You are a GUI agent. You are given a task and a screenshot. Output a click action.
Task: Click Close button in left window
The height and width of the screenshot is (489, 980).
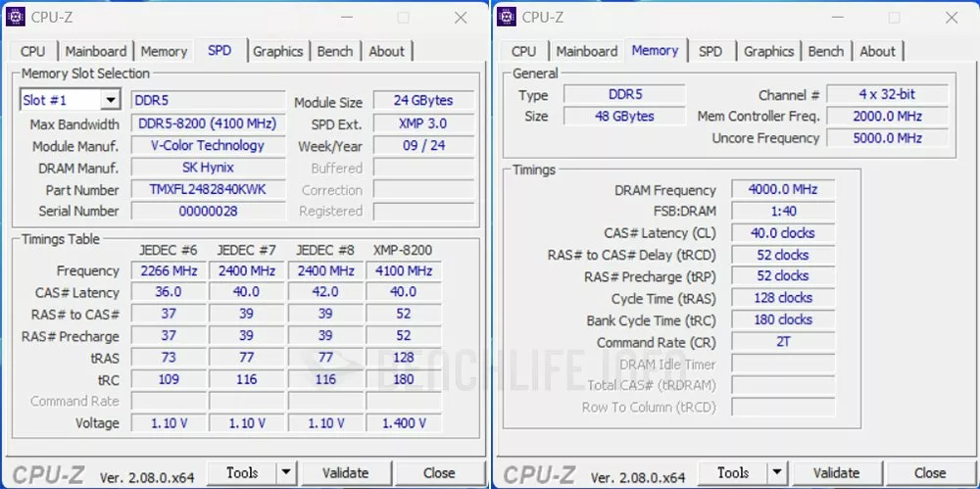coord(439,472)
